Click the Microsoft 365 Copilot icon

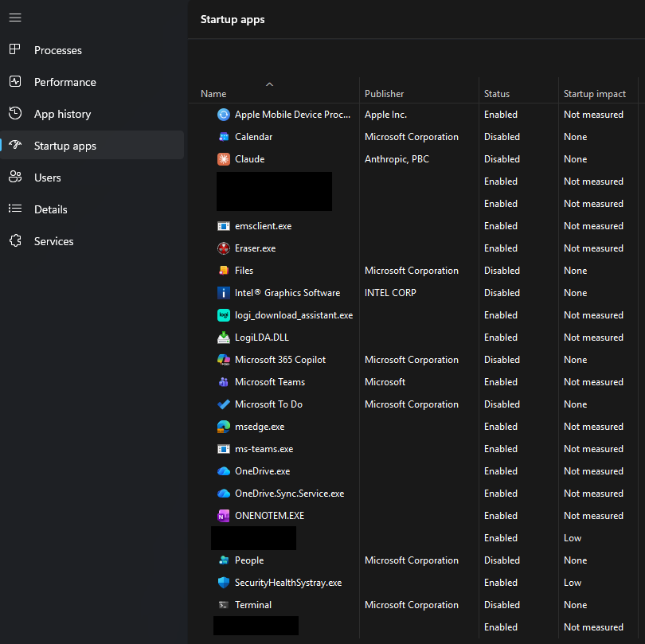(x=224, y=360)
